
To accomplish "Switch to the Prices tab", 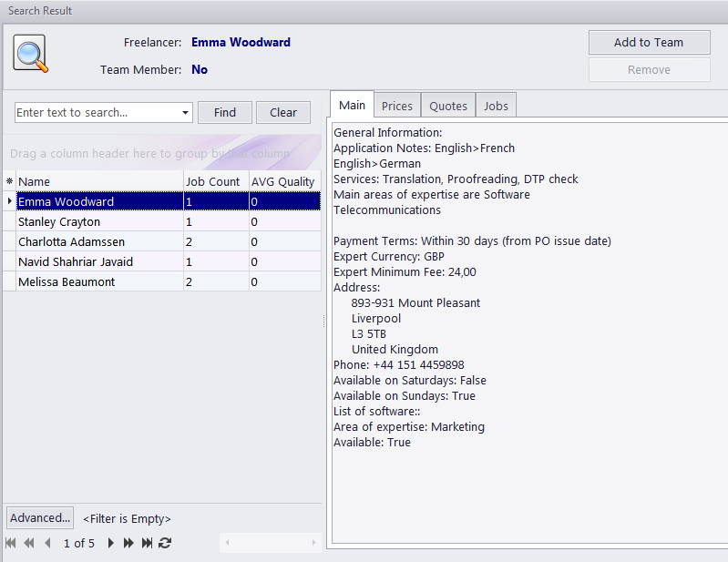I will click(x=397, y=106).
